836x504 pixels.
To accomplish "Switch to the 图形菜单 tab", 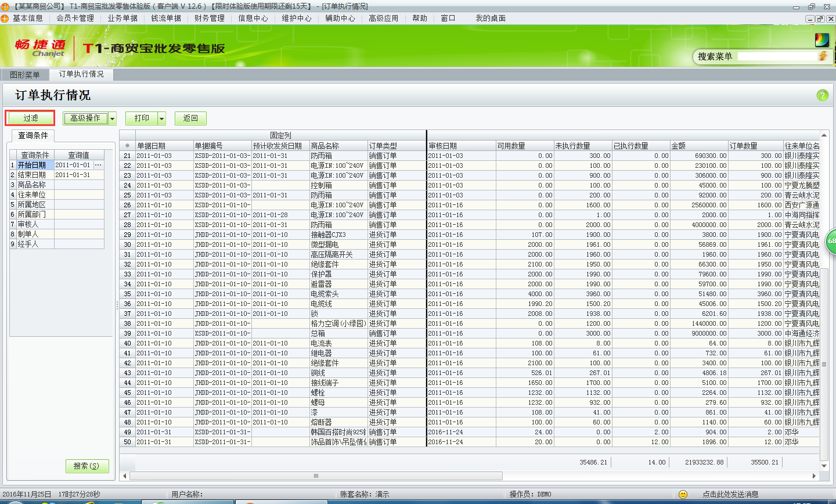I will 24,75.
